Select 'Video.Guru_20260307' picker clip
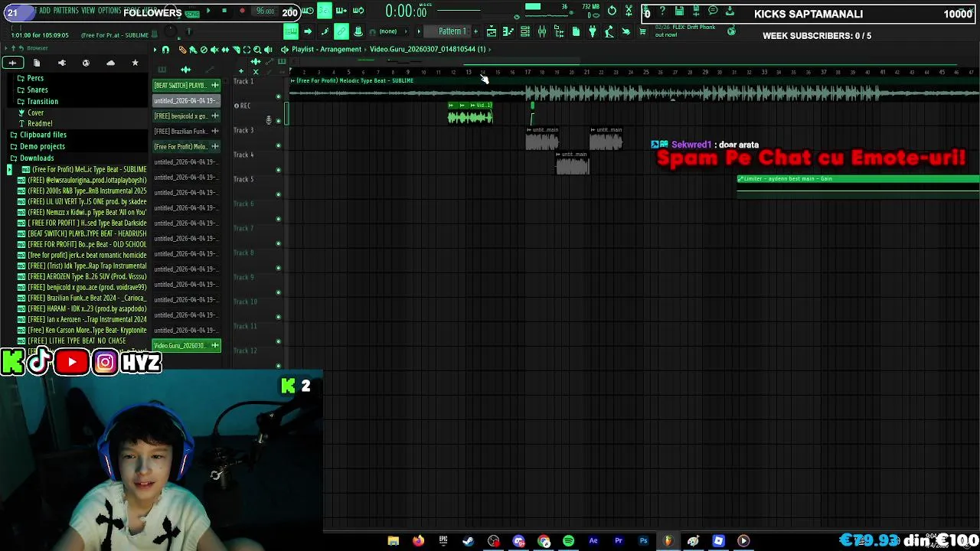The height and width of the screenshot is (551, 980). click(187, 345)
